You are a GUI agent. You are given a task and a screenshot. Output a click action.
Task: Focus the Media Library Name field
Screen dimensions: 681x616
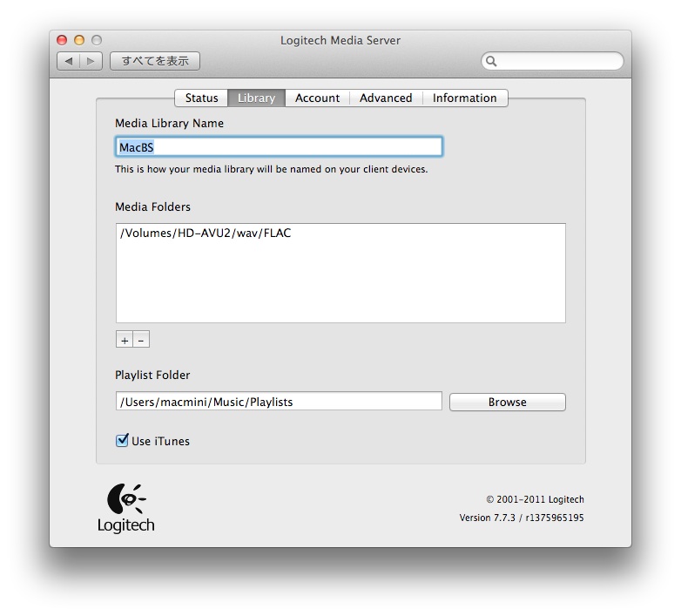[x=279, y=147]
